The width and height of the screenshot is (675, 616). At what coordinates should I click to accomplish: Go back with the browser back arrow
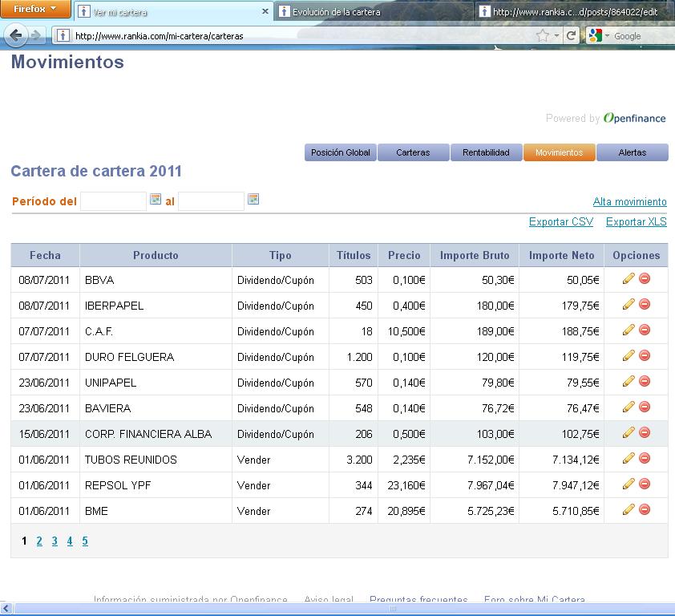click(16, 35)
